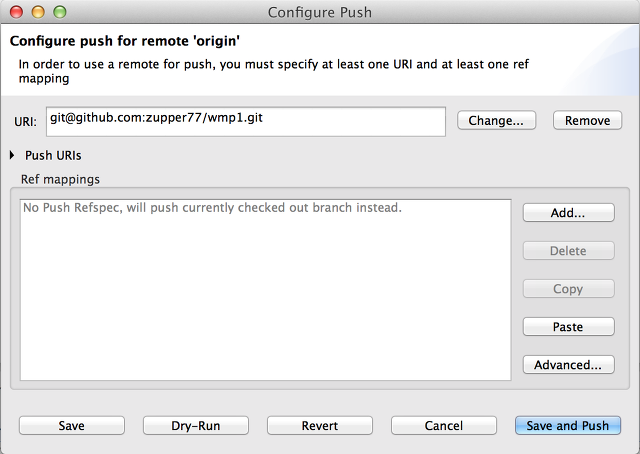
Task: Zoom the window using the green button
Action: point(60,12)
